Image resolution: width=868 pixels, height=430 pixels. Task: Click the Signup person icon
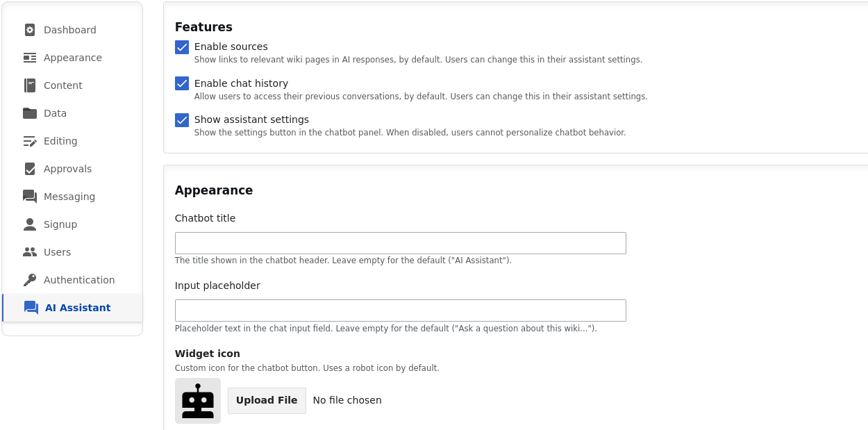pos(29,224)
